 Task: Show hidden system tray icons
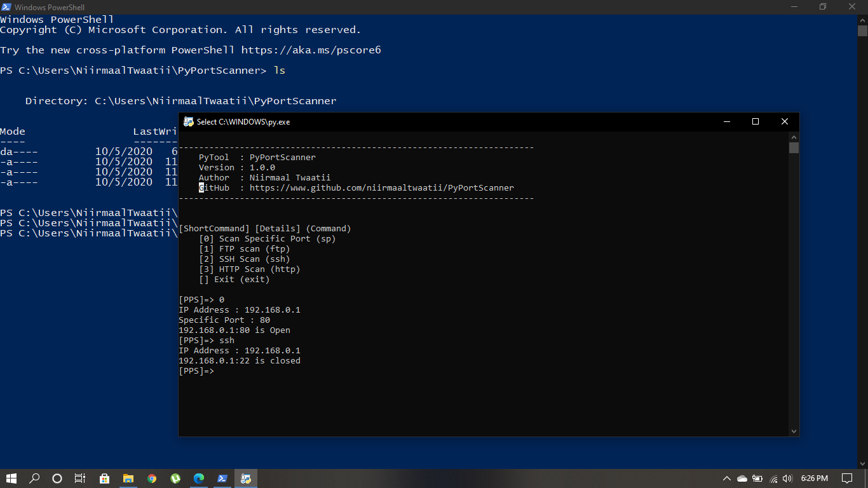pos(727,478)
